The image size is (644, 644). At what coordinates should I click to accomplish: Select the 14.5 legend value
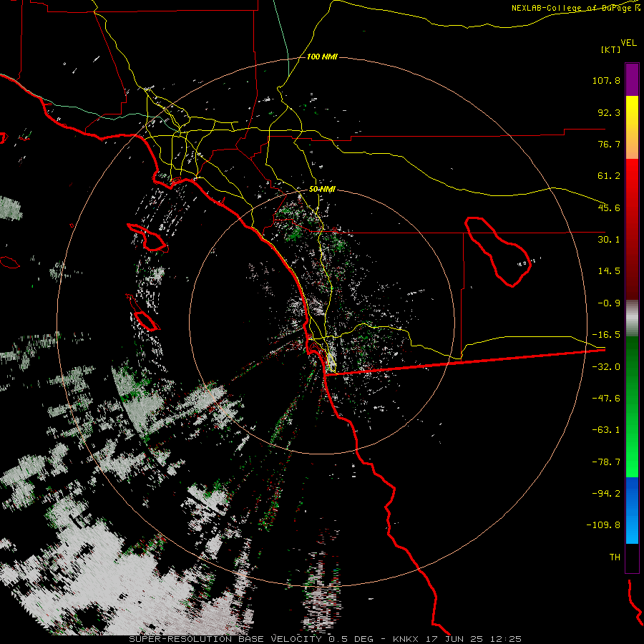(609, 271)
